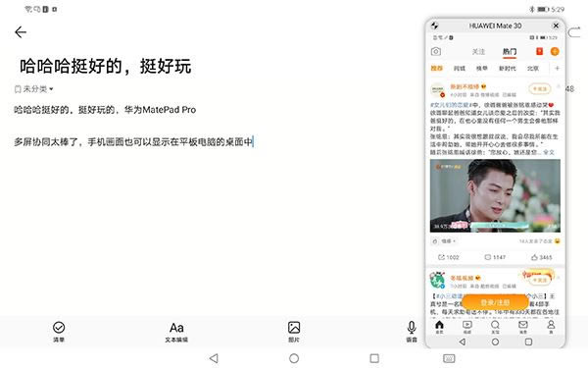Switch to the 关注 tab in Weibo
Viewport: 588px width, 368px height.
[x=478, y=51]
